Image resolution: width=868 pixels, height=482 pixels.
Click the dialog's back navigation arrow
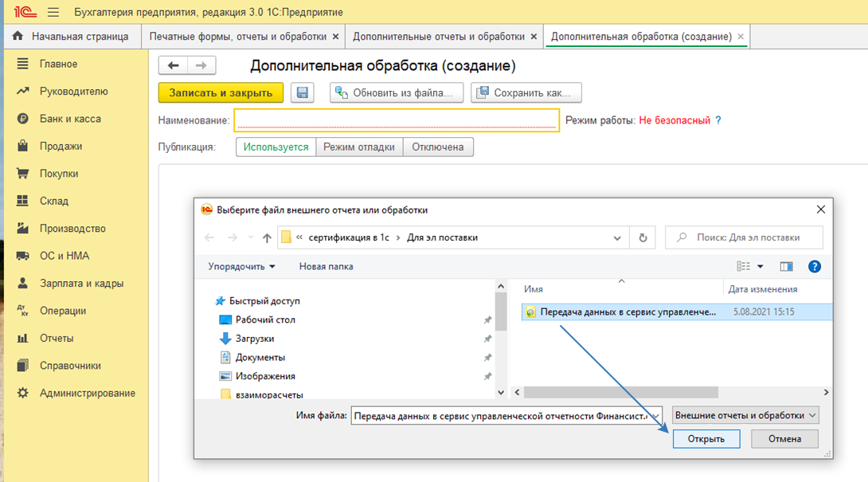coord(209,237)
